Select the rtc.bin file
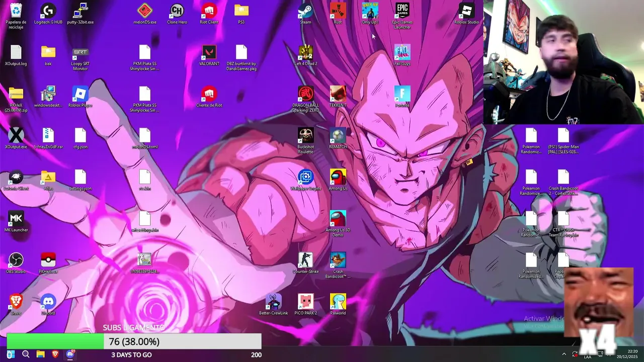 pyautogui.click(x=145, y=180)
